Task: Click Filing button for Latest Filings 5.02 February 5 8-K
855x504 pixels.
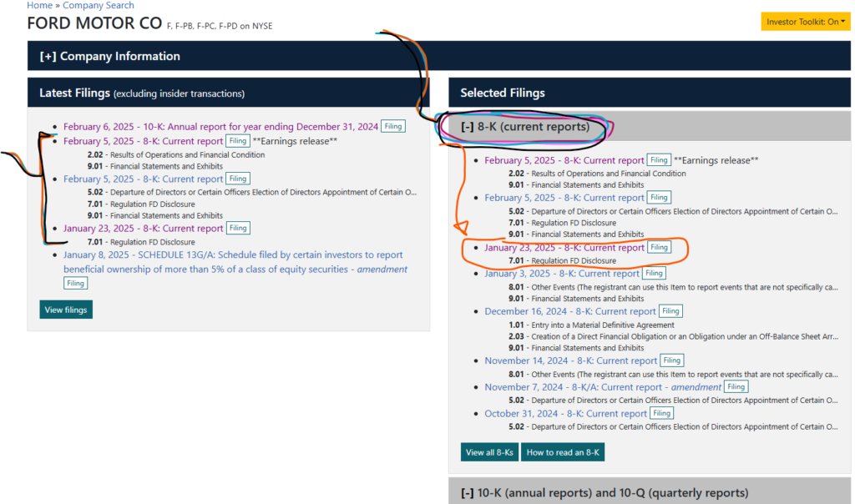Action: coord(238,179)
